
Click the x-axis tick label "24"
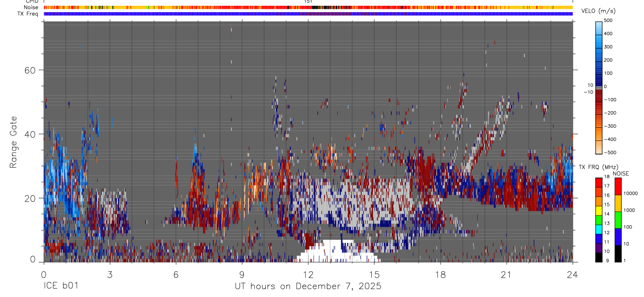click(572, 274)
